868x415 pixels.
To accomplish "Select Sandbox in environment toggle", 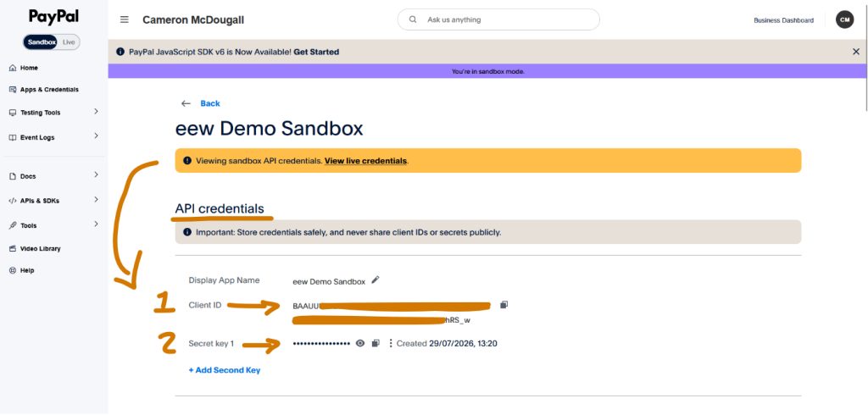I will click(x=41, y=42).
